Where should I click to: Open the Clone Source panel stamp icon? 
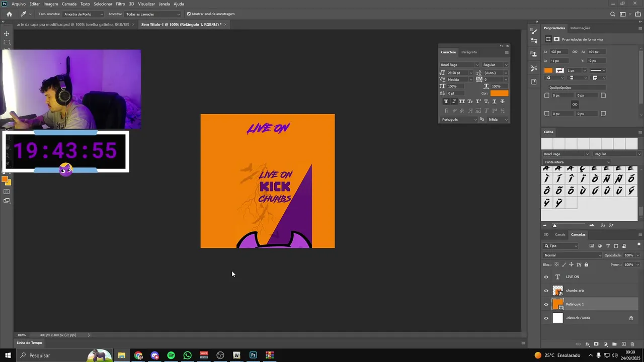coord(534,54)
